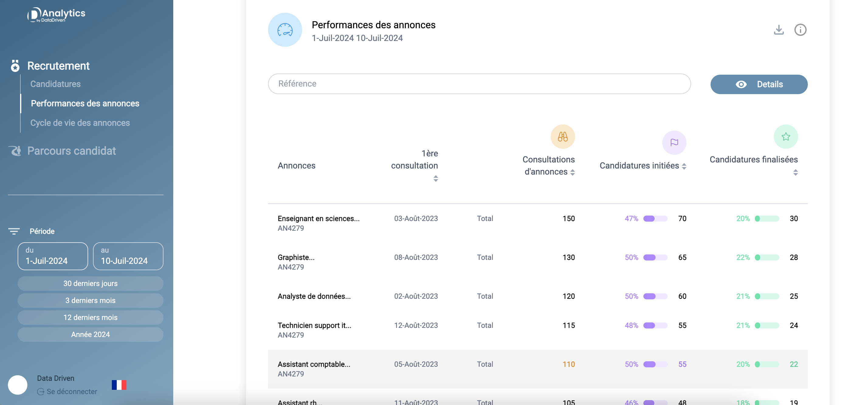Click the download report icon
This screenshot has height=405, width=868.
coord(778,30)
